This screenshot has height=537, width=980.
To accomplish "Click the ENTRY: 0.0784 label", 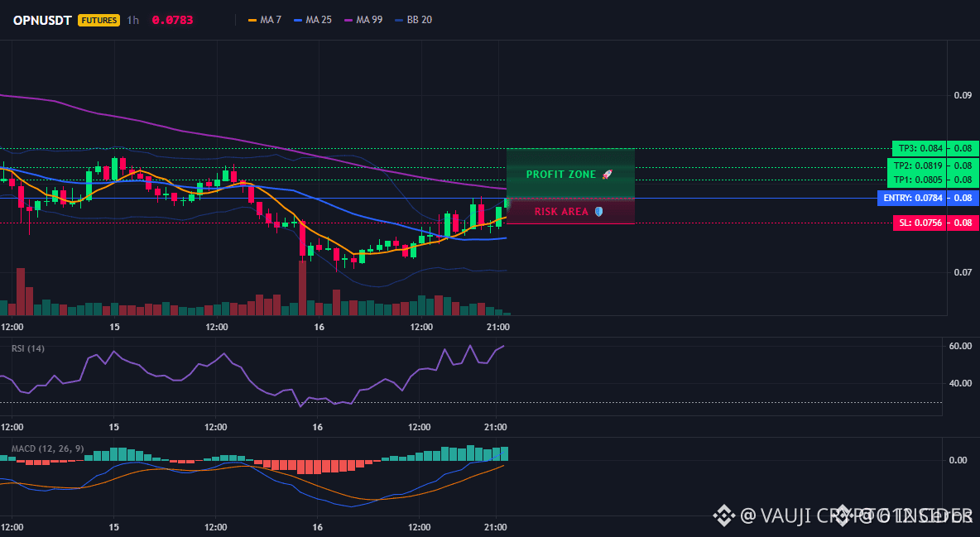I will (912, 199).
